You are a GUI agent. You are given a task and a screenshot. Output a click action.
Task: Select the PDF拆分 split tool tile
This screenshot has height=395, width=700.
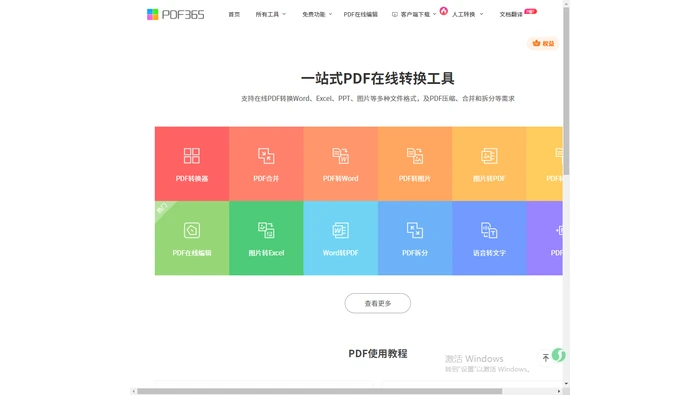(415, 238)
